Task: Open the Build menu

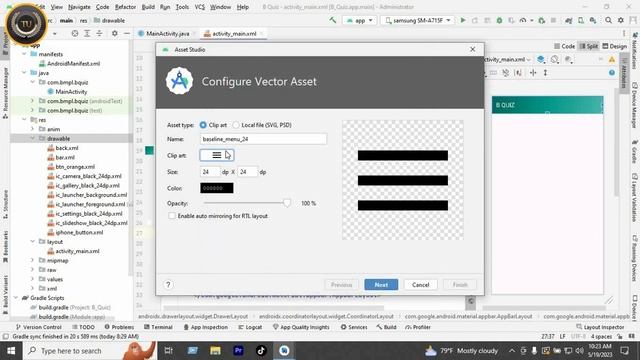Action: pyautogui.click(x=148, y=7)
